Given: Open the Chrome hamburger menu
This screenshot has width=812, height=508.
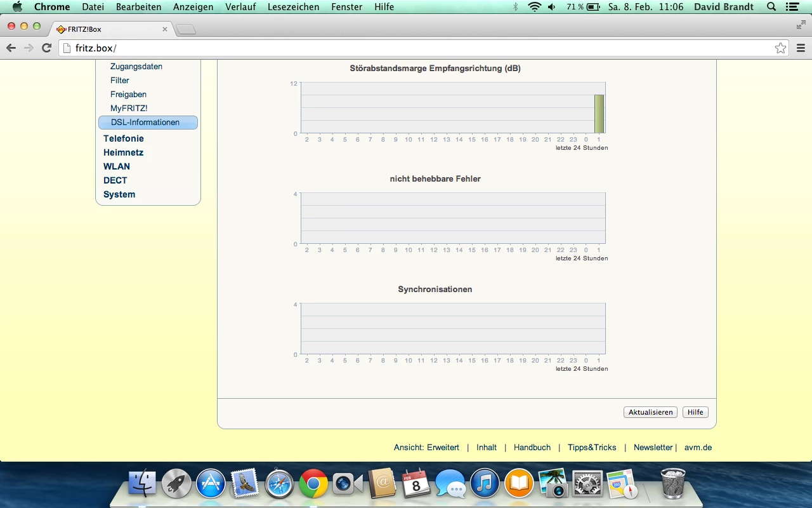Looking at the screenshot, I should [801, 48].
